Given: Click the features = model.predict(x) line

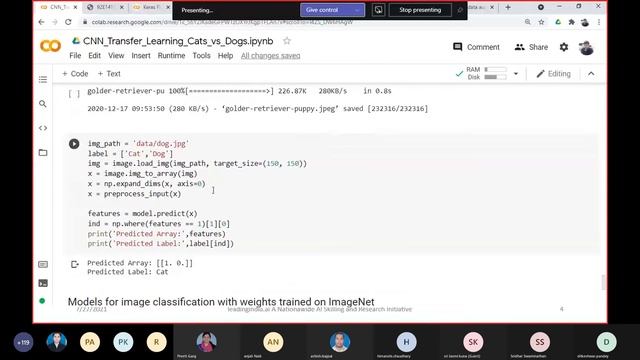Looking at the screenshot, I should tap(142, 213).
